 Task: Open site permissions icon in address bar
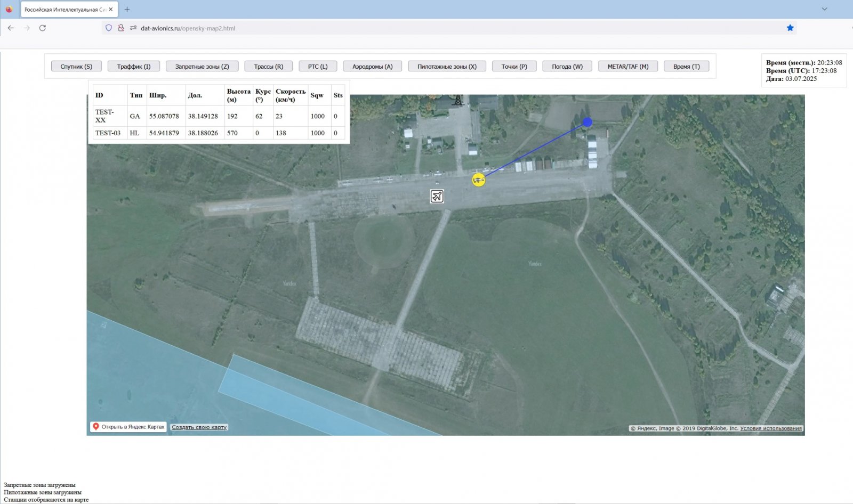pyautogui.click(x=133, y=28)
